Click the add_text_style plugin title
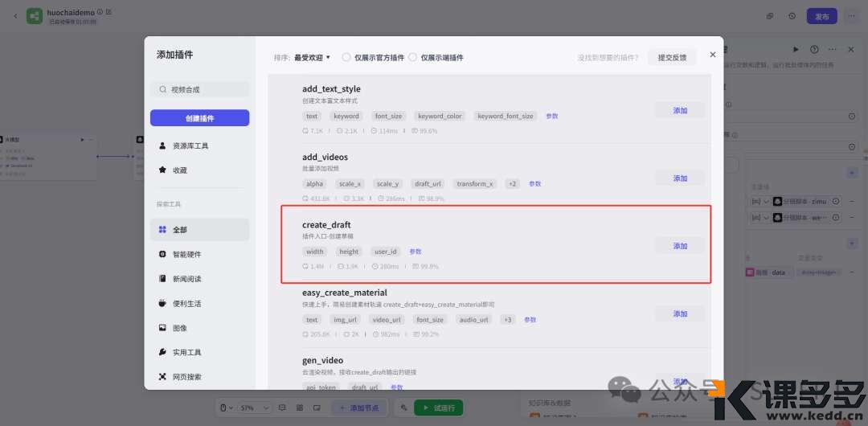The width and height of the screenshot is (868, 426). 332,89
